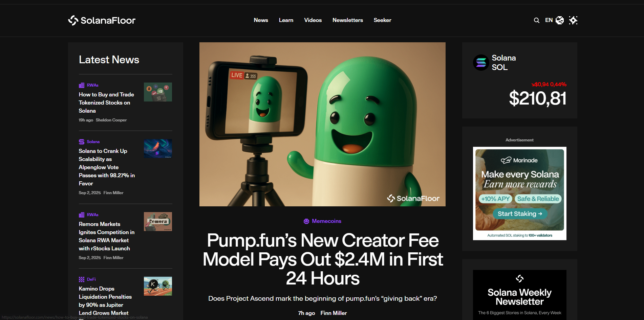644x320 pixels.
Task: Click the SolanaFloor logo in header
Action: click(x=102, y=20)
